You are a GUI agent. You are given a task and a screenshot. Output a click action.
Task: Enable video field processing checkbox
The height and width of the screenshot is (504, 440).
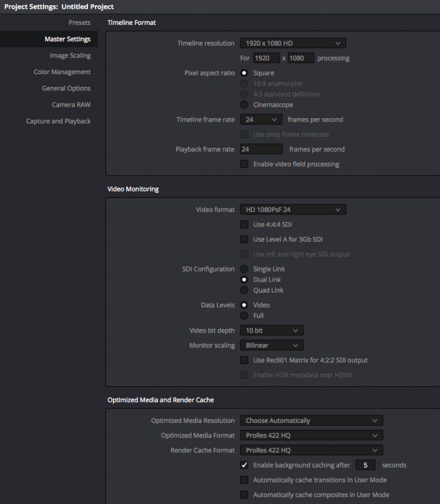pyautogui.click(x=244, y=164)
